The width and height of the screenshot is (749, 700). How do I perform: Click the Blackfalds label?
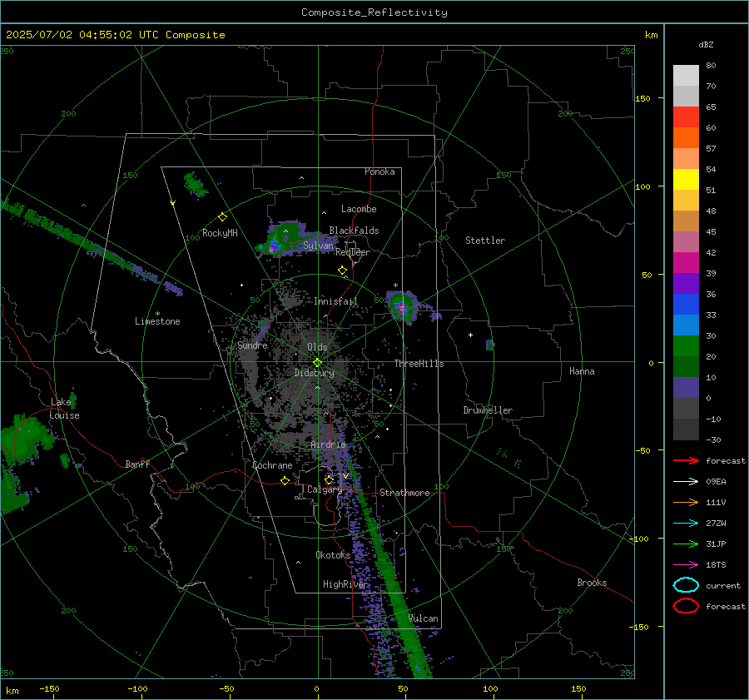point(354,231)
